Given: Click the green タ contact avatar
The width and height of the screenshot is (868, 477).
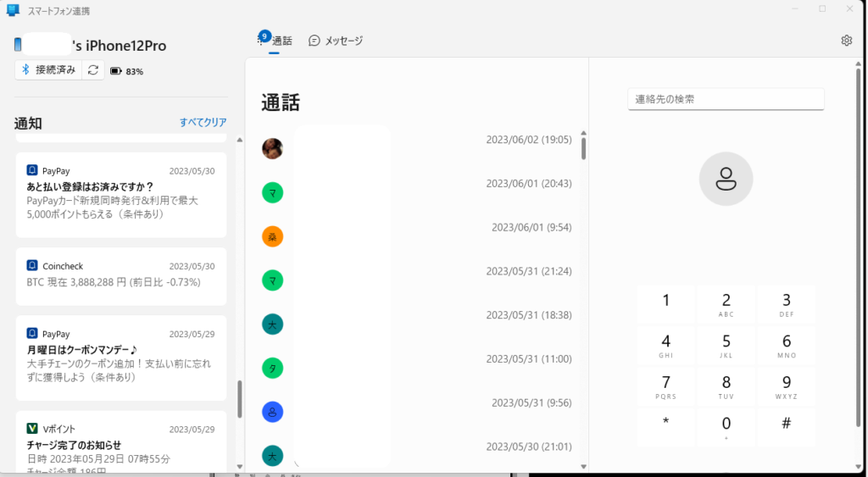Looking at the screenshot, I should tap(272, 368).
